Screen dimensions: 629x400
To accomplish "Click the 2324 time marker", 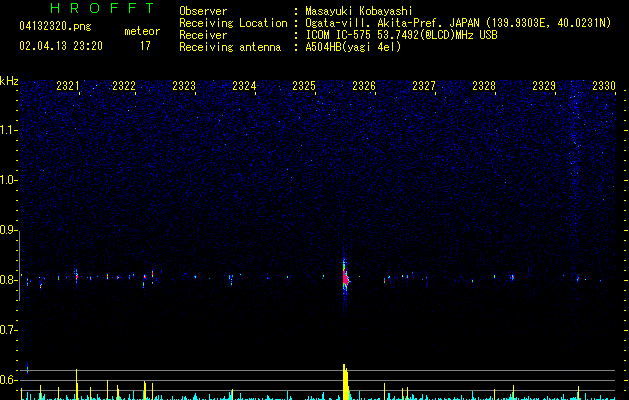I will (244, 86).
